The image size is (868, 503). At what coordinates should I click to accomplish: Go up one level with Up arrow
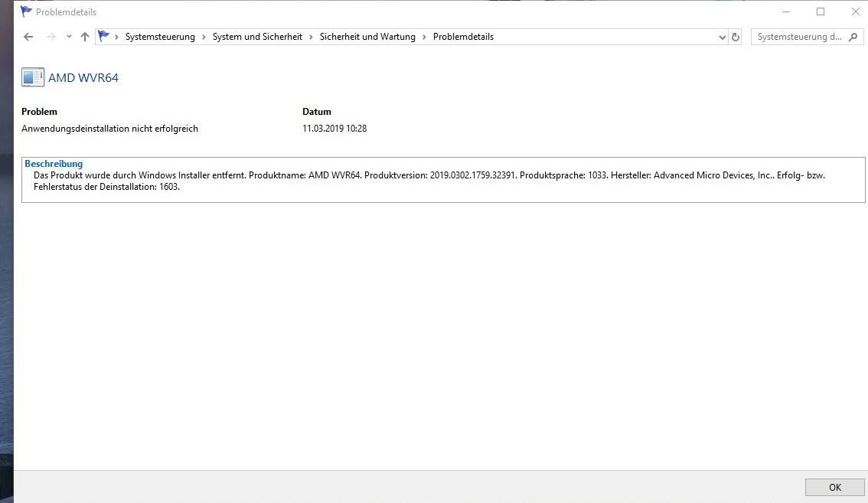pyautogui.click(x=85, y=37)
